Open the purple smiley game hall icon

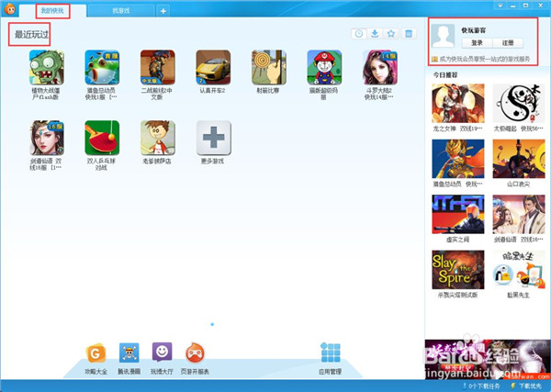[162, 353]
